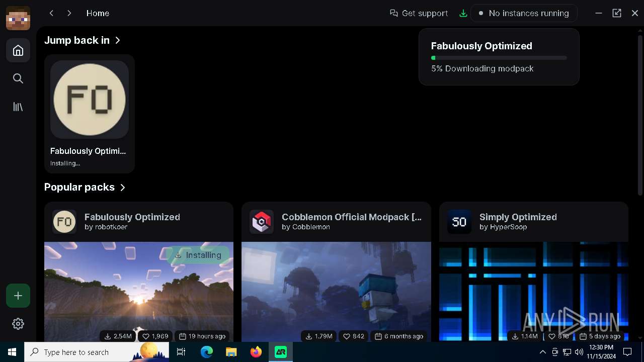Open Cobblemon Official Modpack title
The width and height of the screenshot is (644, 362).
click(352, 217)
